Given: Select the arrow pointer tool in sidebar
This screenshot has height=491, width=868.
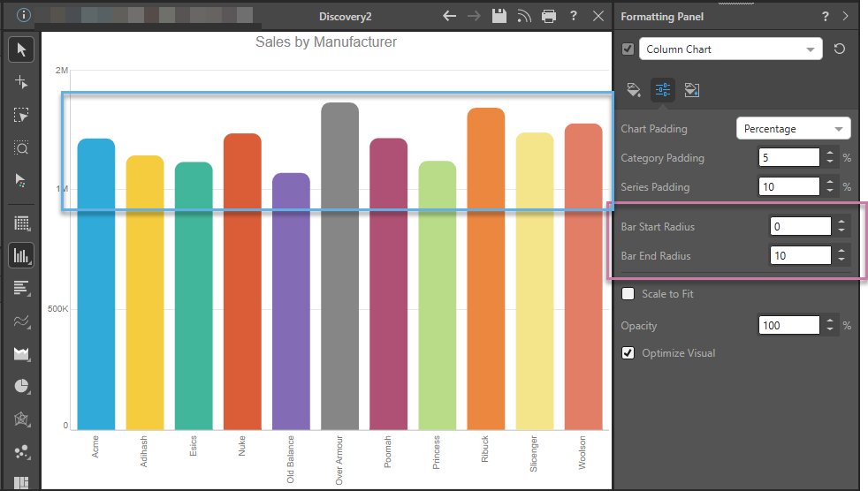Looking at the screenshot, I should pos(21,49).
